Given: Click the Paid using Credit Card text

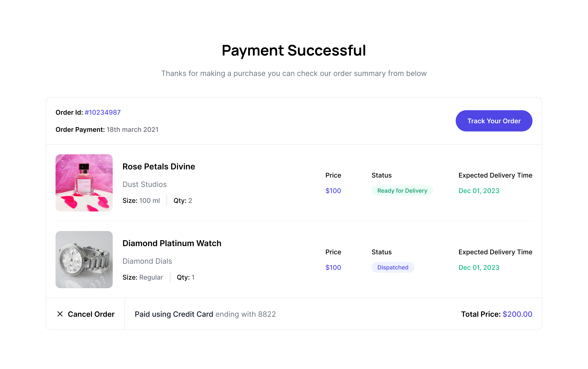Looking at the screenshot, I should [x=174, y=314].
